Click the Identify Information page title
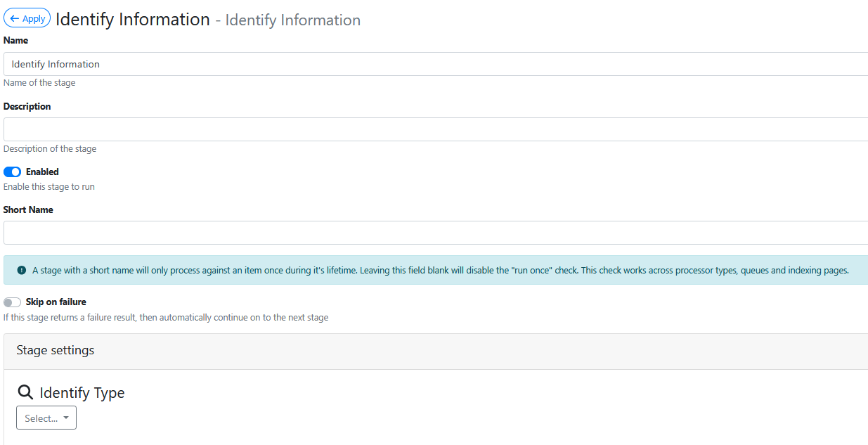The image size is (868, 445). point(133,19)
